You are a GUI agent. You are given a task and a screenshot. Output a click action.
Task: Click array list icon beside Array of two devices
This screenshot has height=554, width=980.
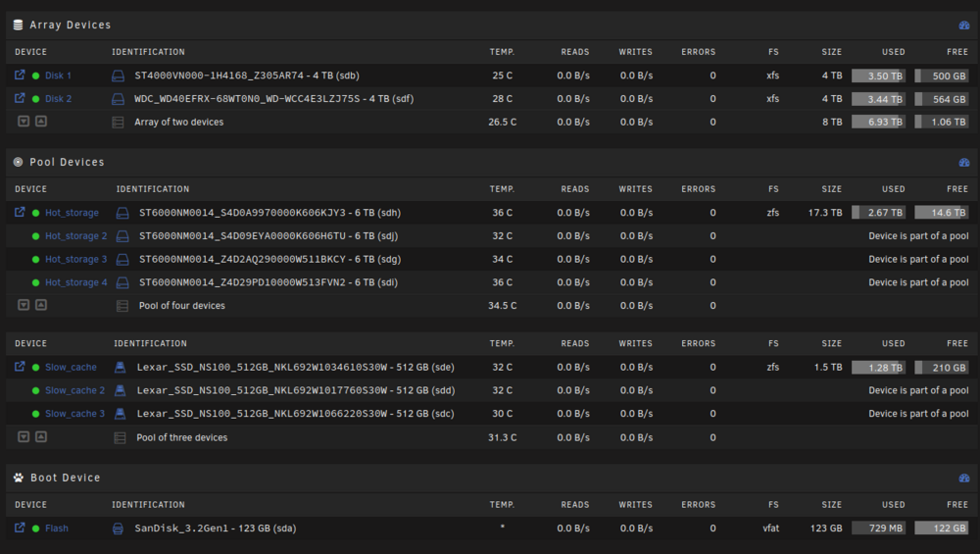(x=118, y=123)
